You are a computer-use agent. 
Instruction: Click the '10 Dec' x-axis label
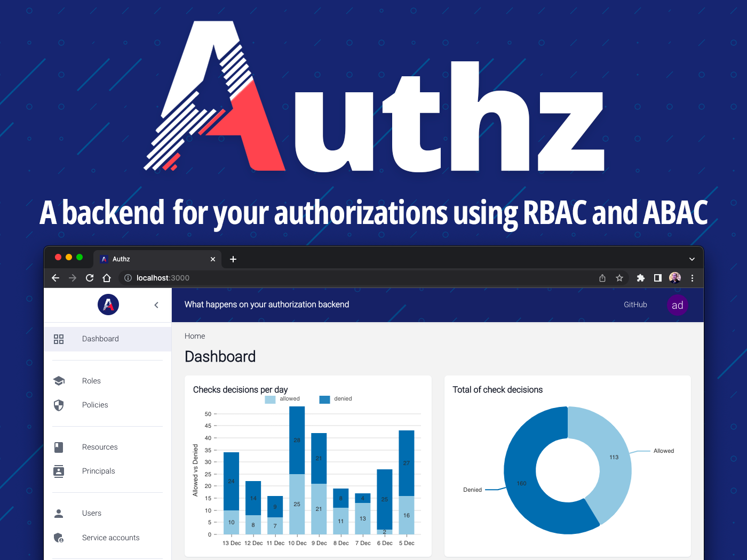(297, 543)
